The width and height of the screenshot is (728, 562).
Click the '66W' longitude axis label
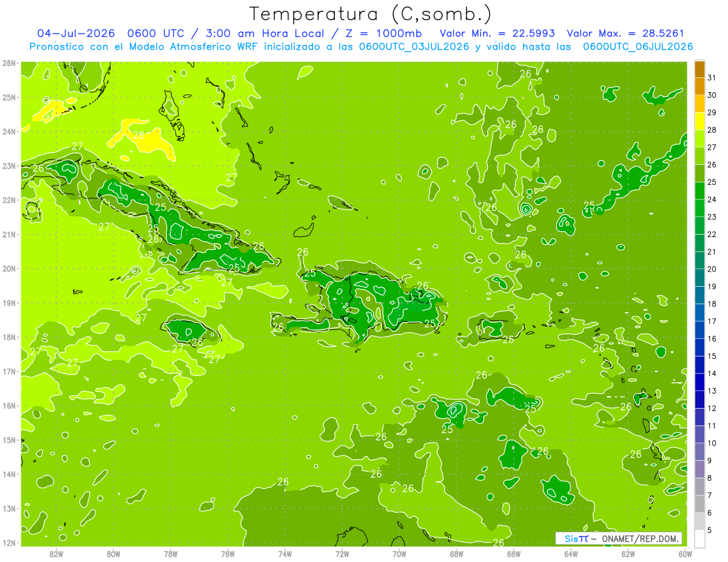click(x=513, y=553)
